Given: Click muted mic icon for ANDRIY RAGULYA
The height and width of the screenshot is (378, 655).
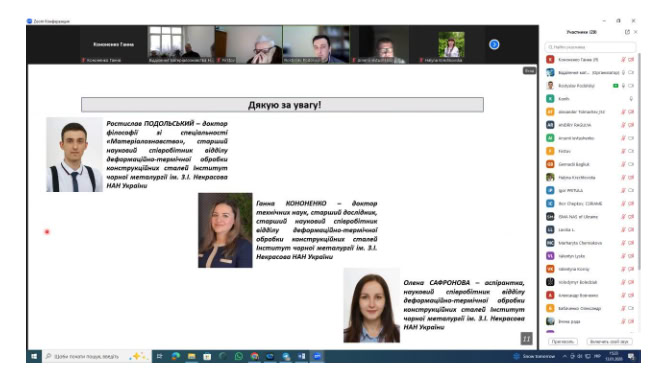Looking at the screenshot, I should [623, 125].
